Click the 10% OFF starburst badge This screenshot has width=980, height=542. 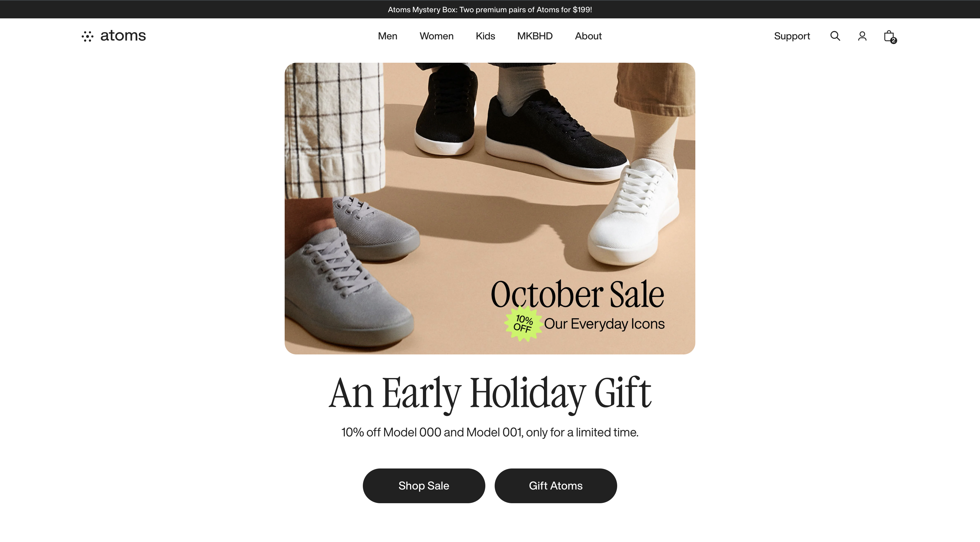[x=523, y=324]
